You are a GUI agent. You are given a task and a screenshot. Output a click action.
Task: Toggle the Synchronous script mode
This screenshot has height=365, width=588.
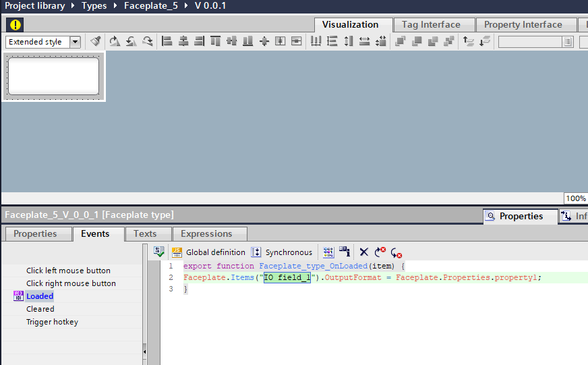(282, 252)
